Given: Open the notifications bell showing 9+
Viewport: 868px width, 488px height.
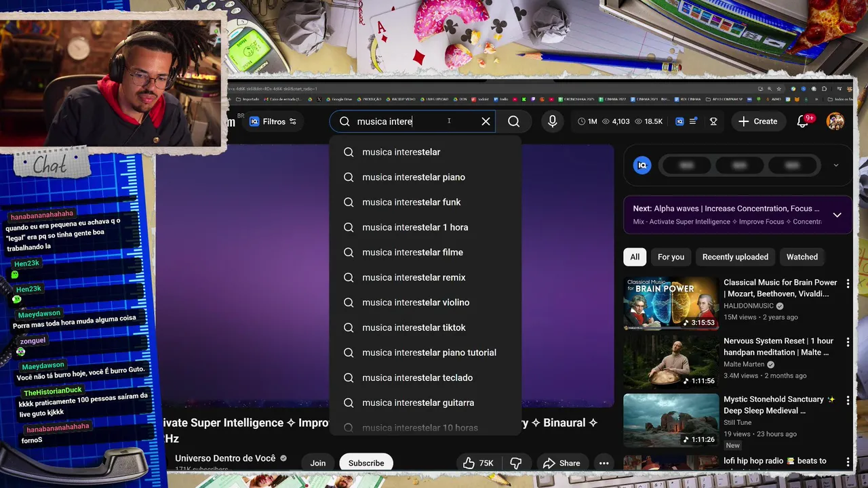Looking at the screenshot, I should (803, 121).
